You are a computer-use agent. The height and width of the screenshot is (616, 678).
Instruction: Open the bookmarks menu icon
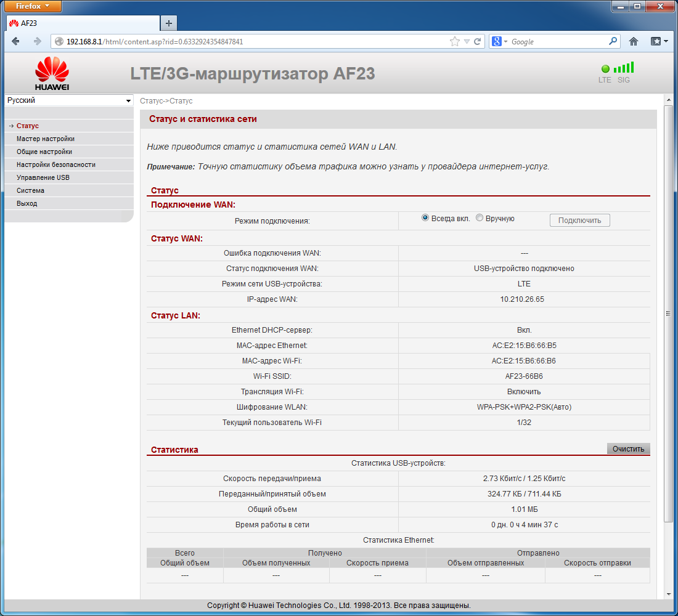(659, 41)
